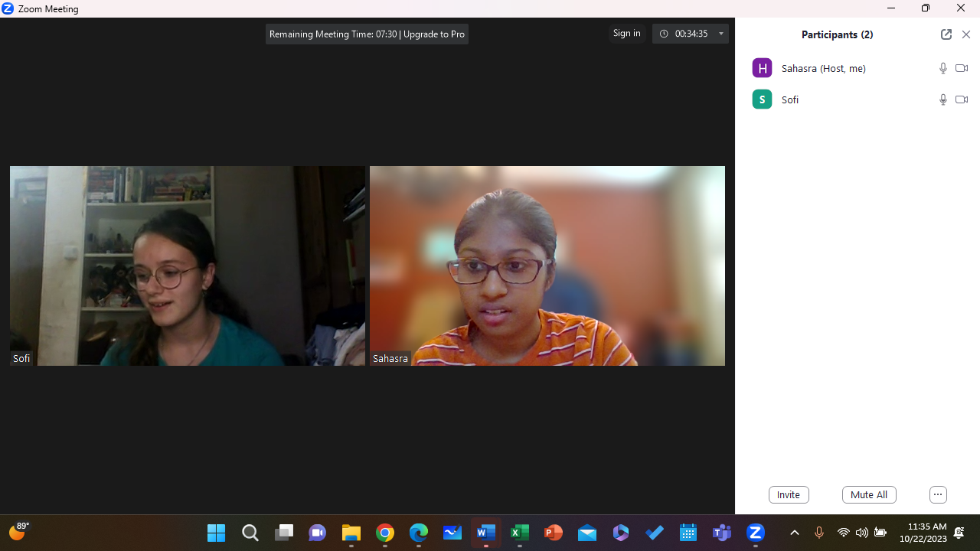Click the volume speaker icon in tray

862,533
